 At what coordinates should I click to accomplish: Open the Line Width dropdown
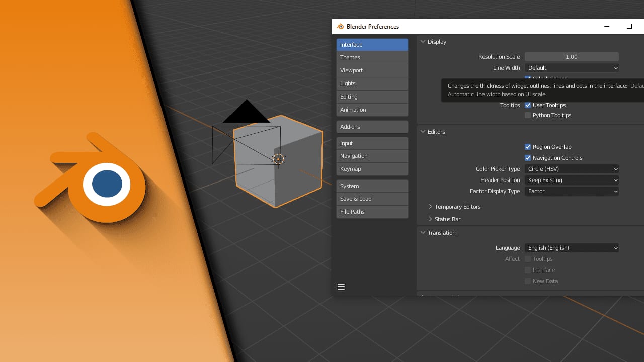[572, 68]
